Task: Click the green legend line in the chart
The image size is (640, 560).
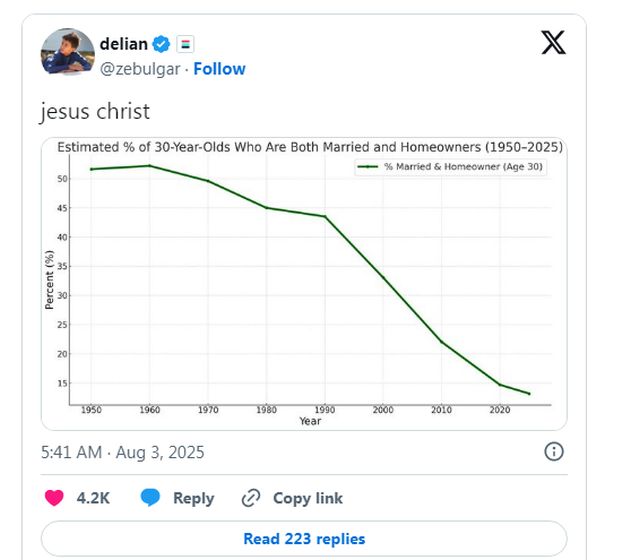Action: click(367, 167)
